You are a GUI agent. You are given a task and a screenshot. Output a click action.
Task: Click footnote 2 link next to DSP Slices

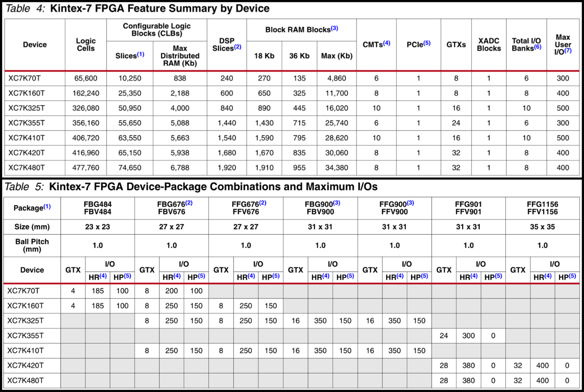pos(238,47)
